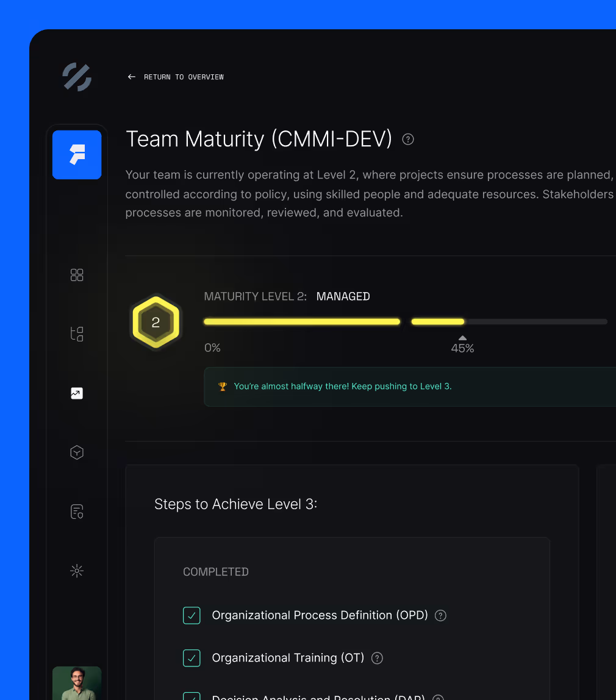This screenshot has width=616, height=700.
Task: Open the hierarchy tree icon in the sidebar
Action: [x=77, y=334]
